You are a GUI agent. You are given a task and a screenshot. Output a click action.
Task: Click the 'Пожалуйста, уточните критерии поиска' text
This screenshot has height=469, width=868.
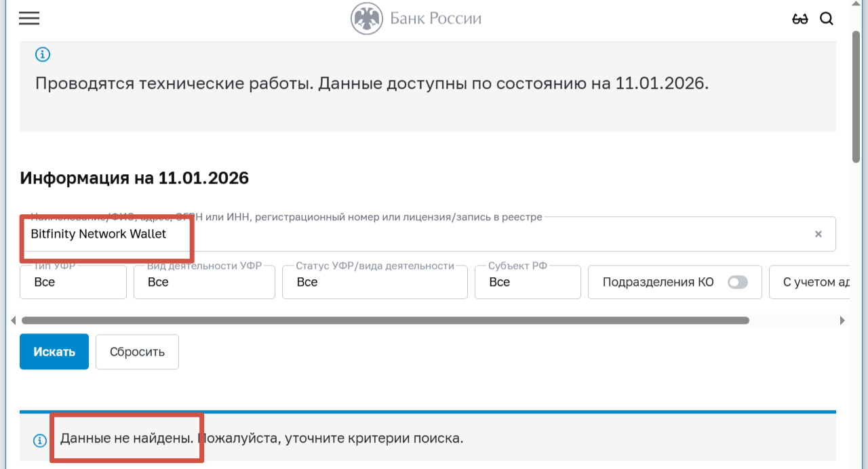click(330, 438)
